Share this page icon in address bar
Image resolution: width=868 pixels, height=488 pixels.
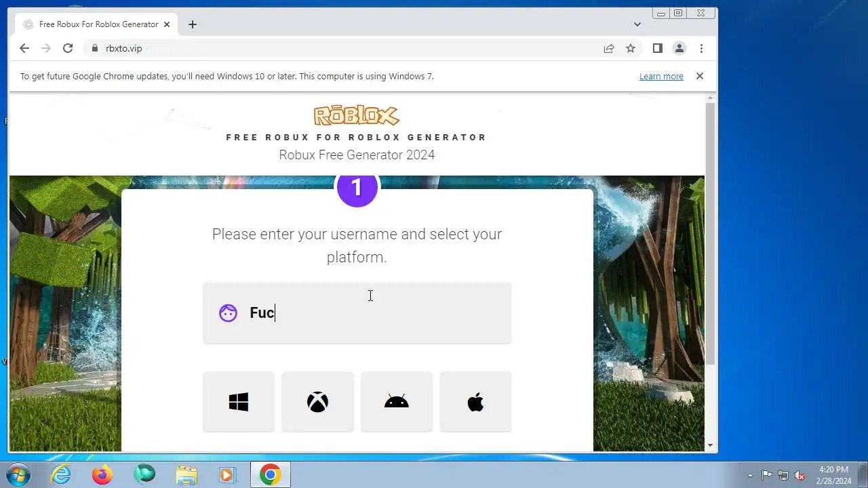click(x=609, y=48)
